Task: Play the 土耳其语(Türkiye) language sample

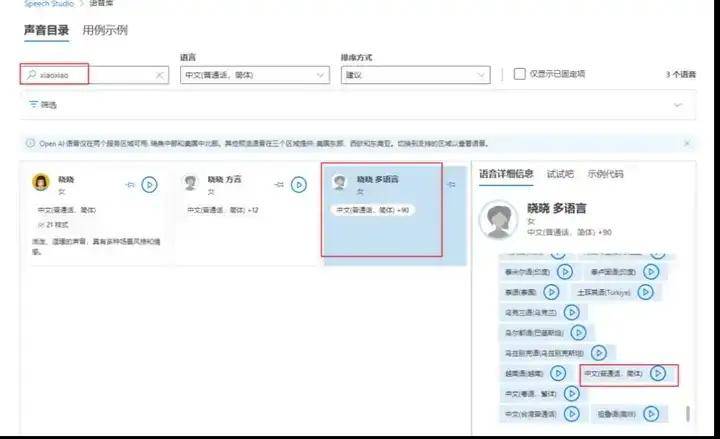Action: coord(644,292)
